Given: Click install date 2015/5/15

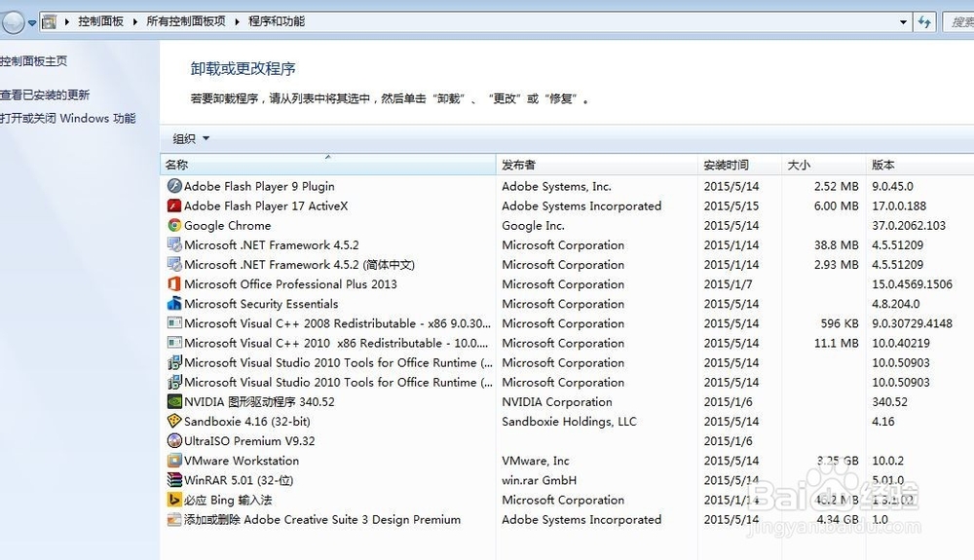Looking at the screenshot, I should [x=731, y=205].
